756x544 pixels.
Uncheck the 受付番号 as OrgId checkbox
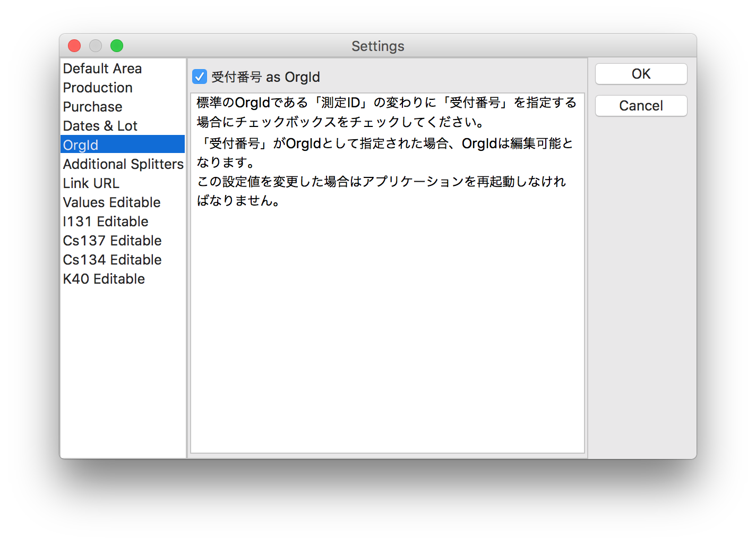(x=200, y=77)
